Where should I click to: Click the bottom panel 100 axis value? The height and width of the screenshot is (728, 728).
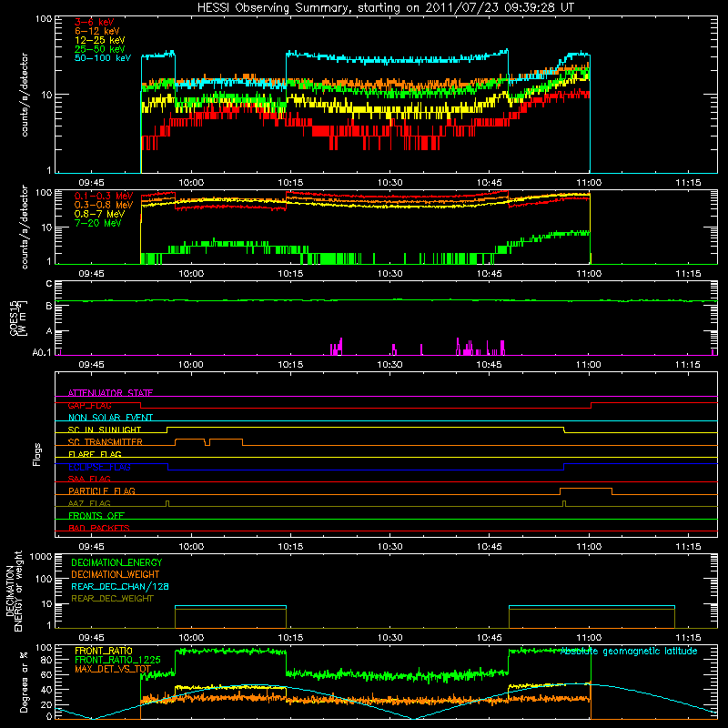coord(44,647)
